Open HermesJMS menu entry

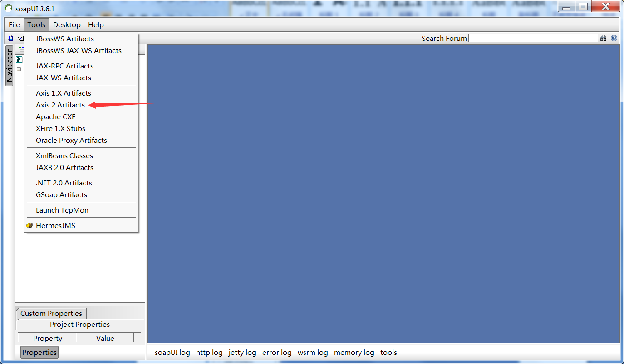click(81, 225)
